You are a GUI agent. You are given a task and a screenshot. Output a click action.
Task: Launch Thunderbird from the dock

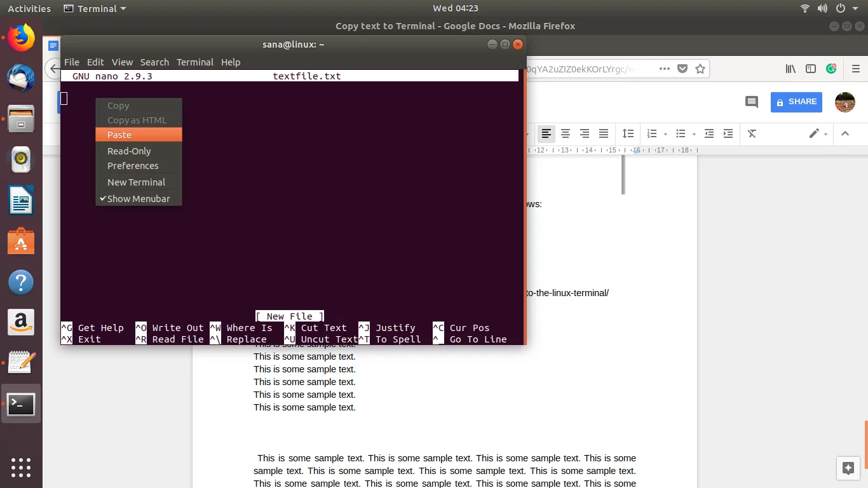click(21, 78)
